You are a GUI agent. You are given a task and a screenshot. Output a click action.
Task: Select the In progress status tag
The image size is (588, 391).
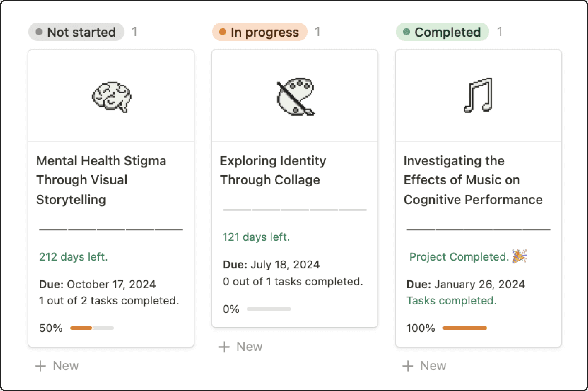(260, 32)
